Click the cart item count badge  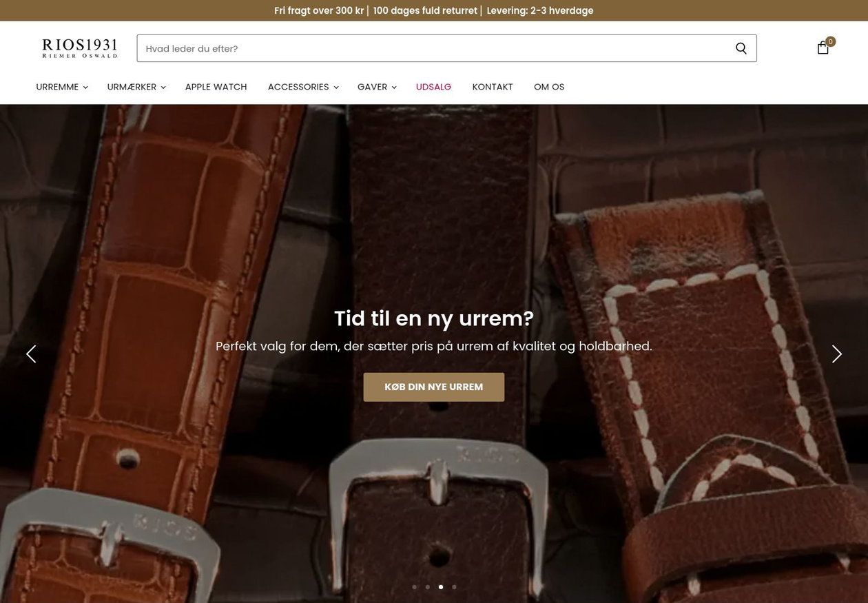(830, 41)
